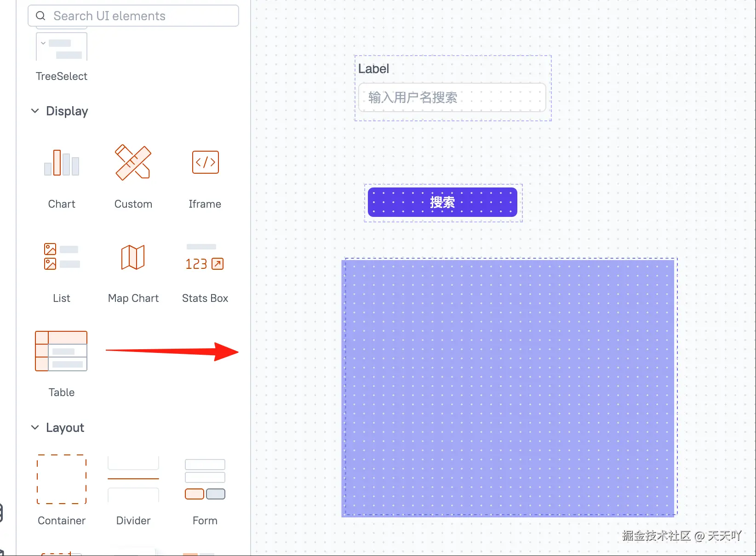Click the Map Chart label text
Image resolution: width=756 pixels, height=556 pixels.
tap(133, 298)
